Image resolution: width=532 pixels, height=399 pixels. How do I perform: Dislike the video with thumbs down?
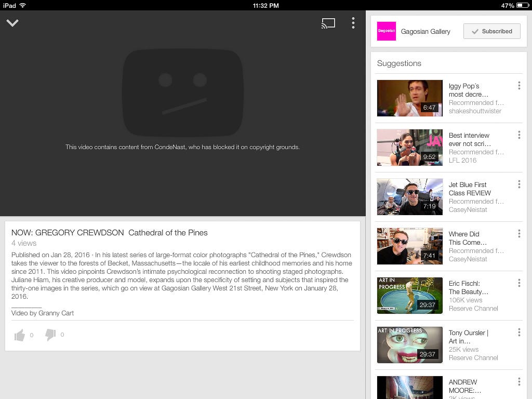pos(50,335)
